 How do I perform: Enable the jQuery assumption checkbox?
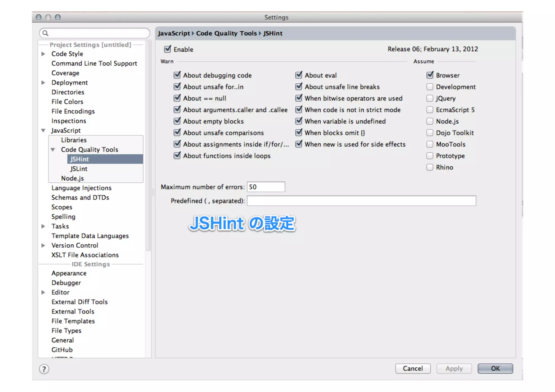tap(430, 98)
